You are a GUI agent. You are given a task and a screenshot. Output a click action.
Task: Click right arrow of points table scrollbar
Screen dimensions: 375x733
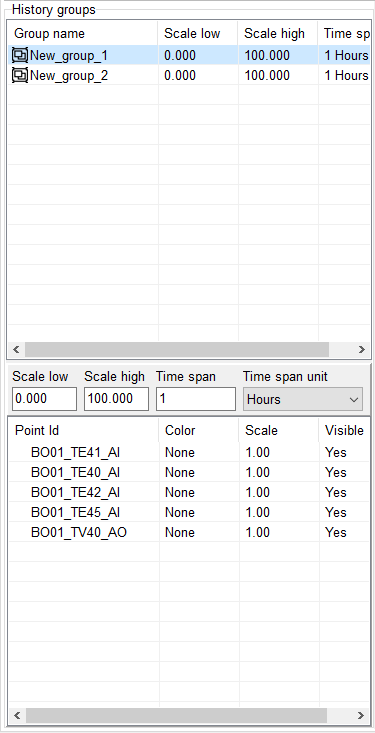click(361, 715)
